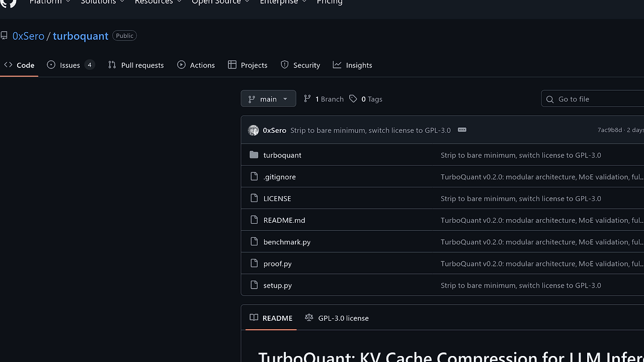The height and width of the screenshot is (362, 644).
Task: View the 1 Branch link
Action: pyautogui.click(x=324, y=99)
